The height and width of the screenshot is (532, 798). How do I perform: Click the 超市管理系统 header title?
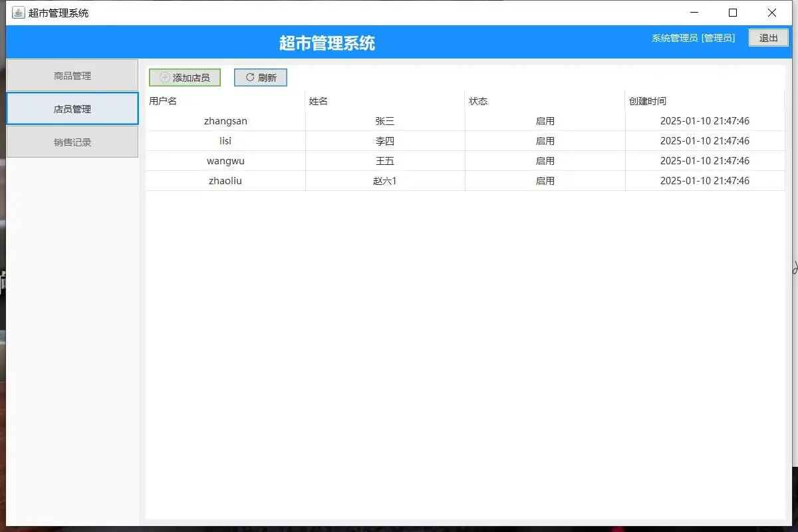pos(327,42)
